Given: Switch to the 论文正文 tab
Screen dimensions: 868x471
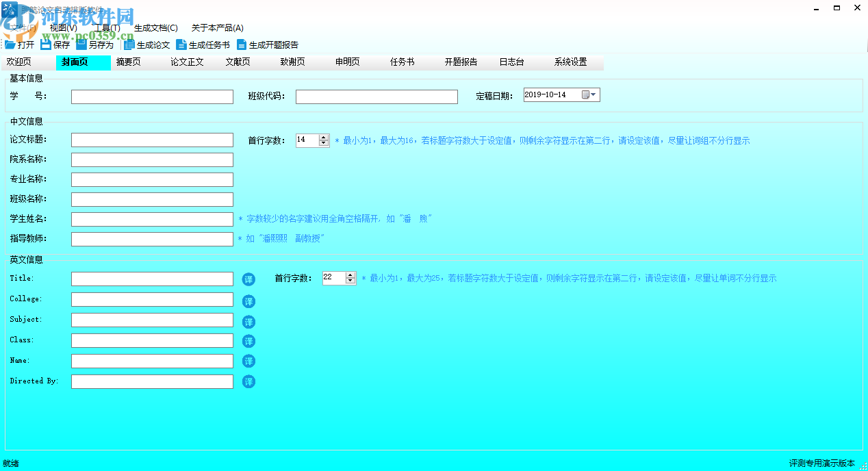Looking at the screenshot, I should (192, 62).
